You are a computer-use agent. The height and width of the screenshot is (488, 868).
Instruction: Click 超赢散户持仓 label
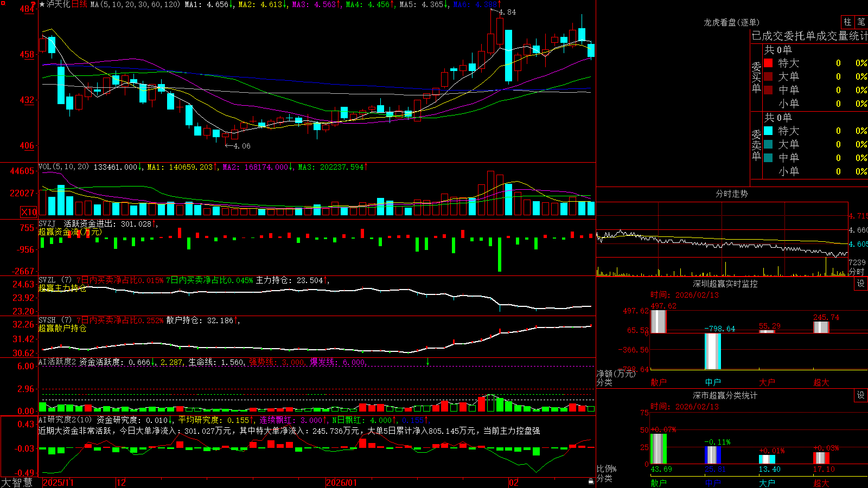(x=62, y=328)
